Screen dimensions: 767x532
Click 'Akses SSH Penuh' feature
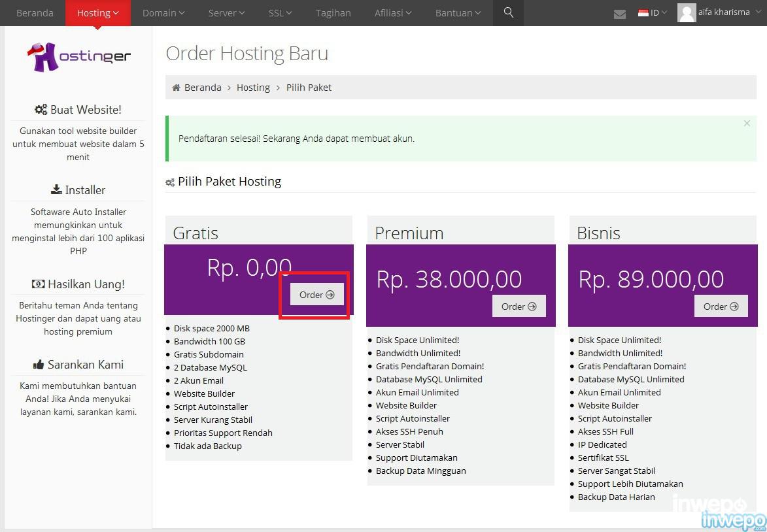point(409,432)
